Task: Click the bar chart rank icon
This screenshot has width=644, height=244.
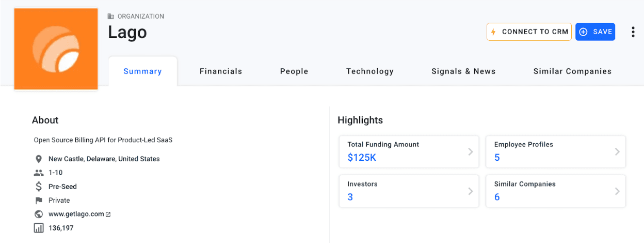Action: (x=38, y=228)
